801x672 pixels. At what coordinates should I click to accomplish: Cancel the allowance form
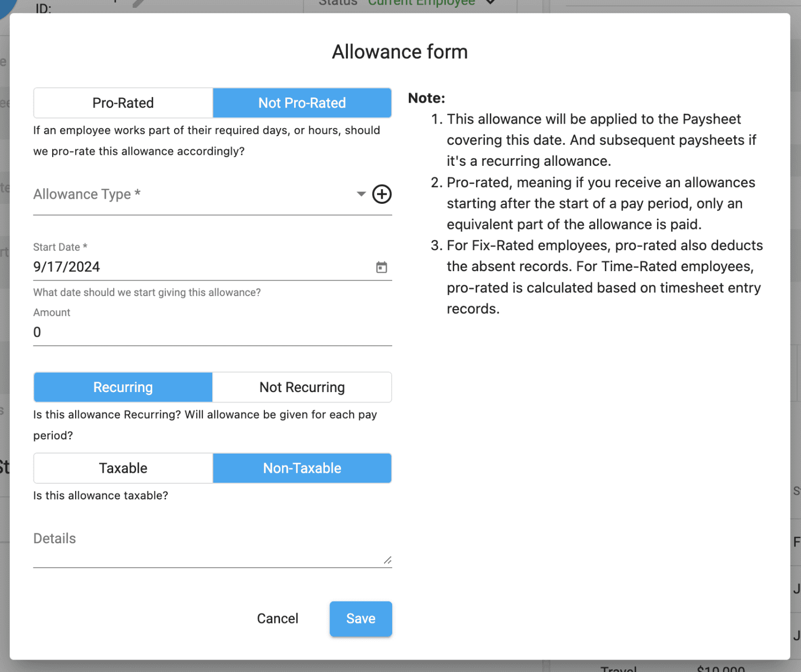277,618
